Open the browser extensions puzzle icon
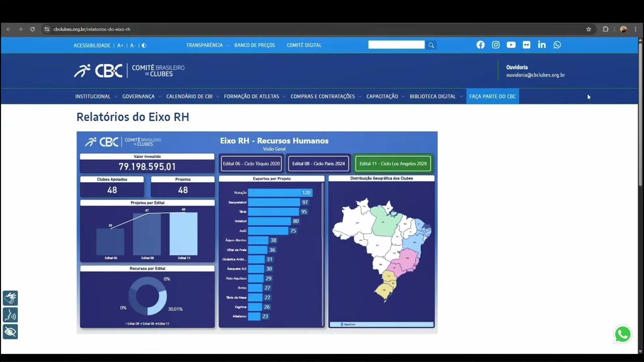Image resolution: width=644 pixels, height=362 pixels. click(x=605, y=29)
